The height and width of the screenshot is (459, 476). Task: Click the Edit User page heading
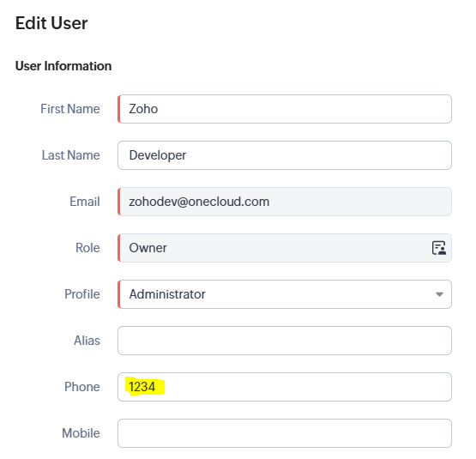click(51, 23)
